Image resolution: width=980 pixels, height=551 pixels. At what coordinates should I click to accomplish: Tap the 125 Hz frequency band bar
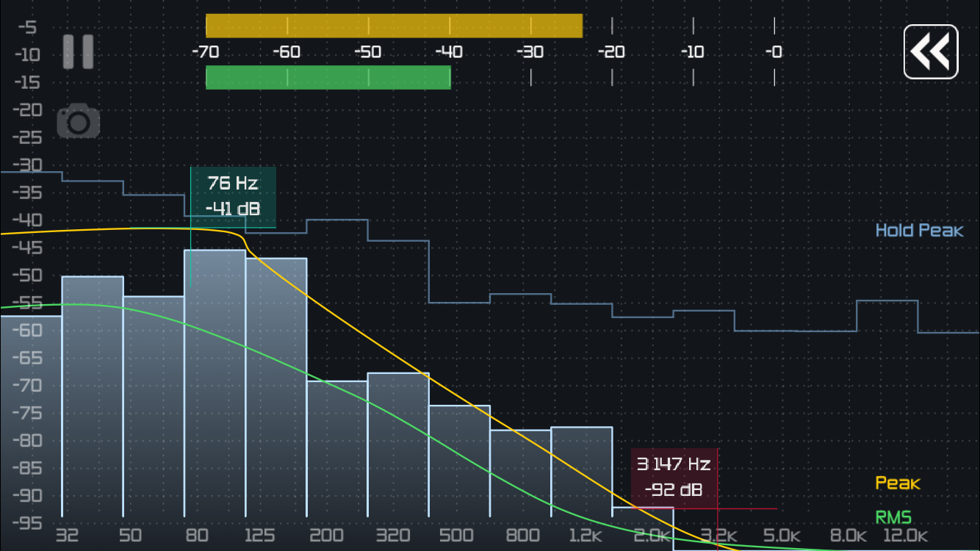276,388
